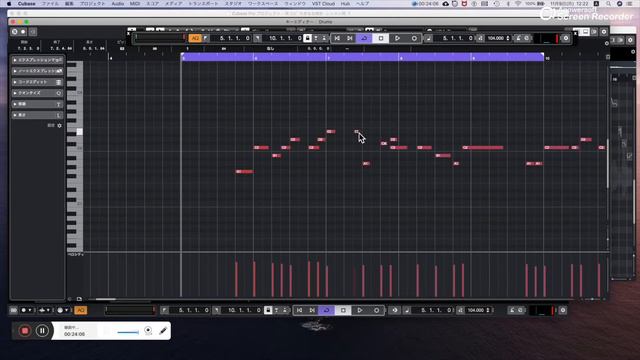Viewport: 640px width, 360px height.
Task: Open the VST Cloud menu
Action: coord(323,4)
